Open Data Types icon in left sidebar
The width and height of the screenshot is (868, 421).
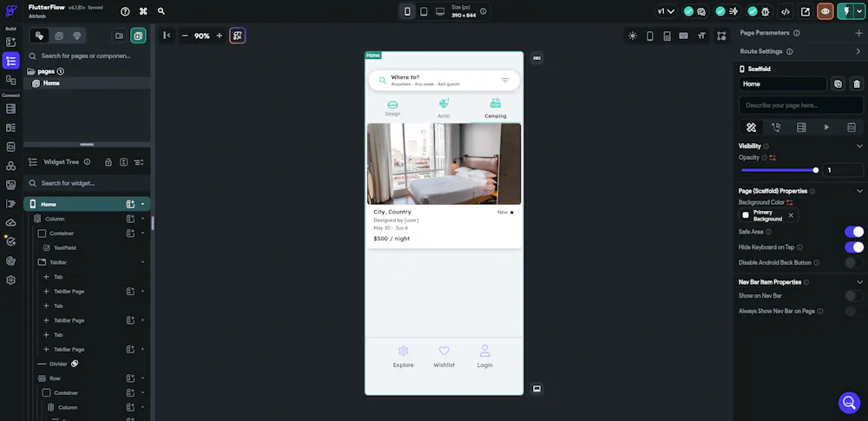10,128
